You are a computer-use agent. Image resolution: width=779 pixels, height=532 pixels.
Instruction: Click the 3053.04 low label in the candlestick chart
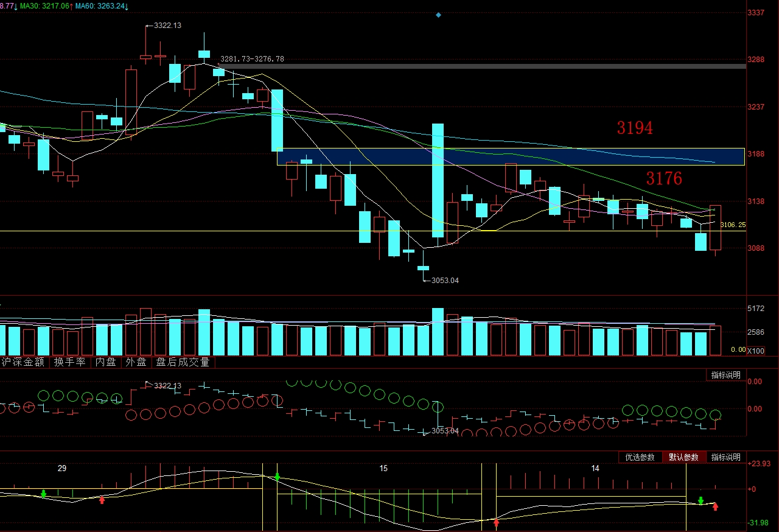(x=445, y=281)
